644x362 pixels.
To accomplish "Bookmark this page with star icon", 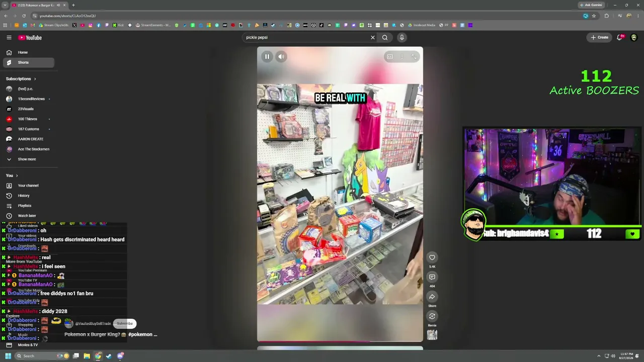I will (594, 16).
